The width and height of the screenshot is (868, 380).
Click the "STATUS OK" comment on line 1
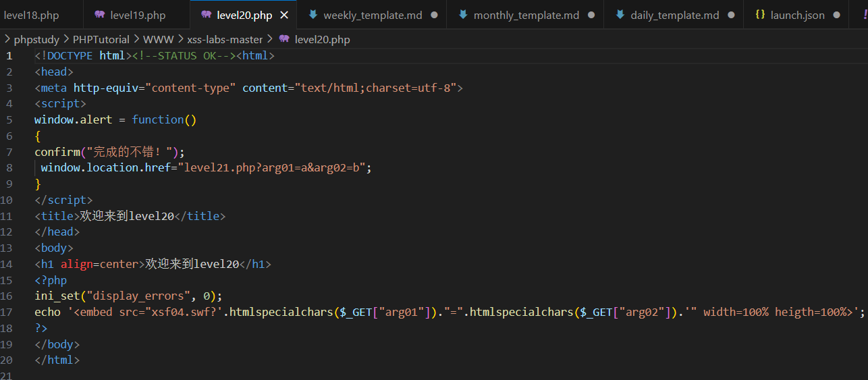[186, 55]
